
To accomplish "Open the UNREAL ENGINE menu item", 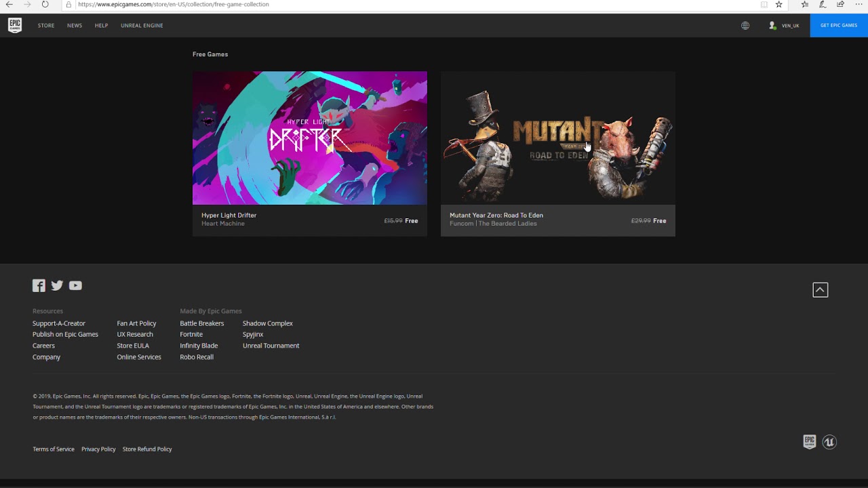I will click(142, 25).
